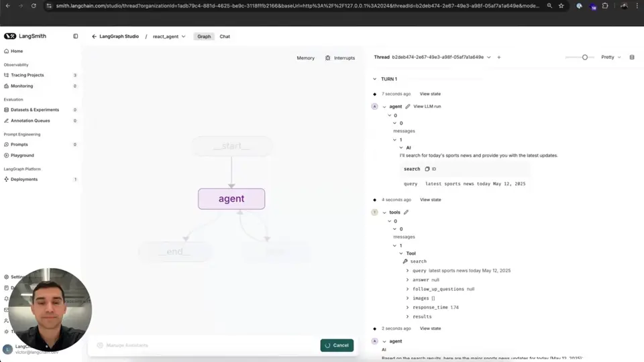Click View state for 7 seconds ago
This screenshot has width=644, height=362.
430,94
